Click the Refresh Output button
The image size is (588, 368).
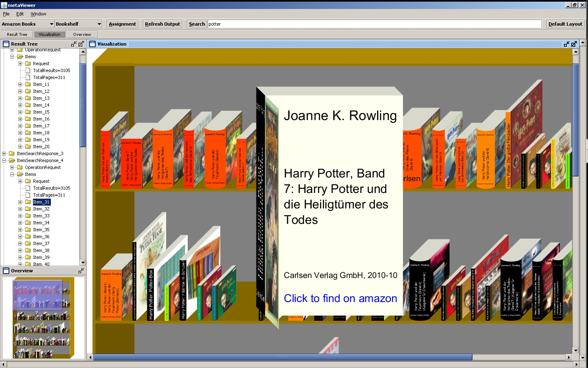click(162, 24)
